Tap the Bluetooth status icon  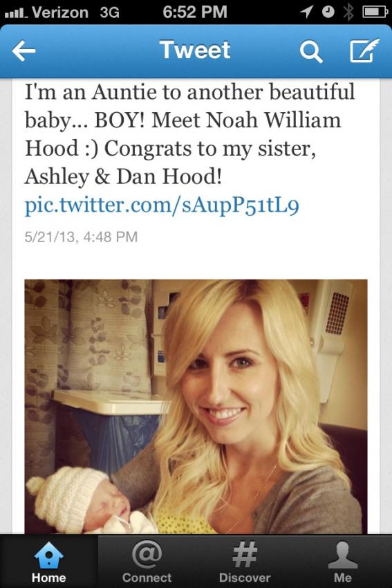348,12
